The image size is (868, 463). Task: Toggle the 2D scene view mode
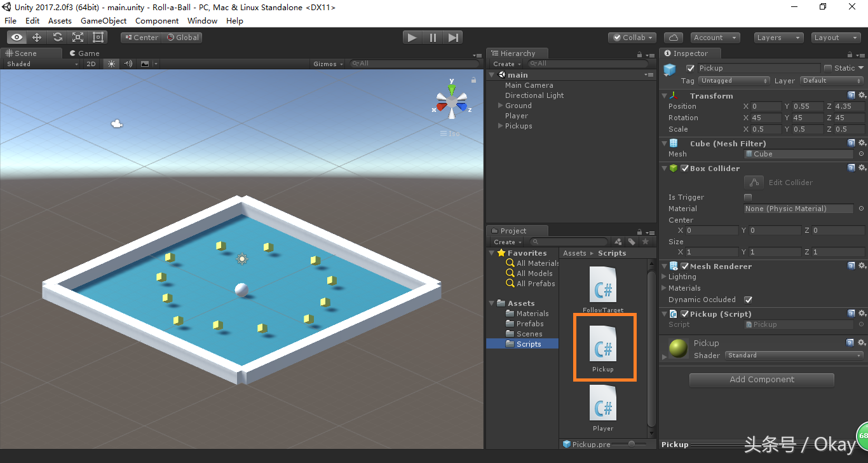coord(92,64)
